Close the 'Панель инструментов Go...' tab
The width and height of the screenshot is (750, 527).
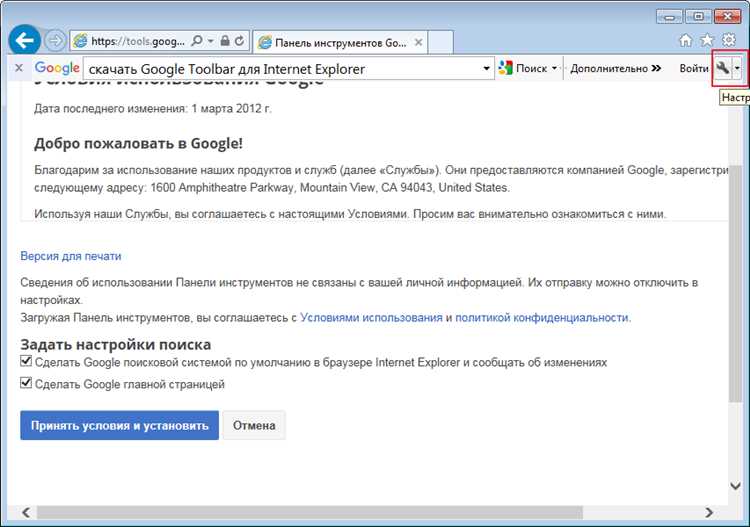pyautogui.click(x=418, y=43)
